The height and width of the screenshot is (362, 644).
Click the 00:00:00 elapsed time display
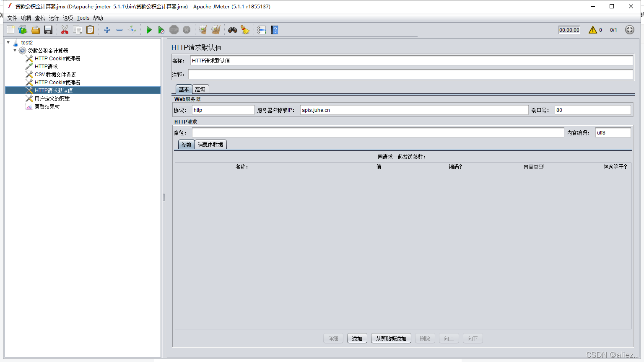(569, 30)
